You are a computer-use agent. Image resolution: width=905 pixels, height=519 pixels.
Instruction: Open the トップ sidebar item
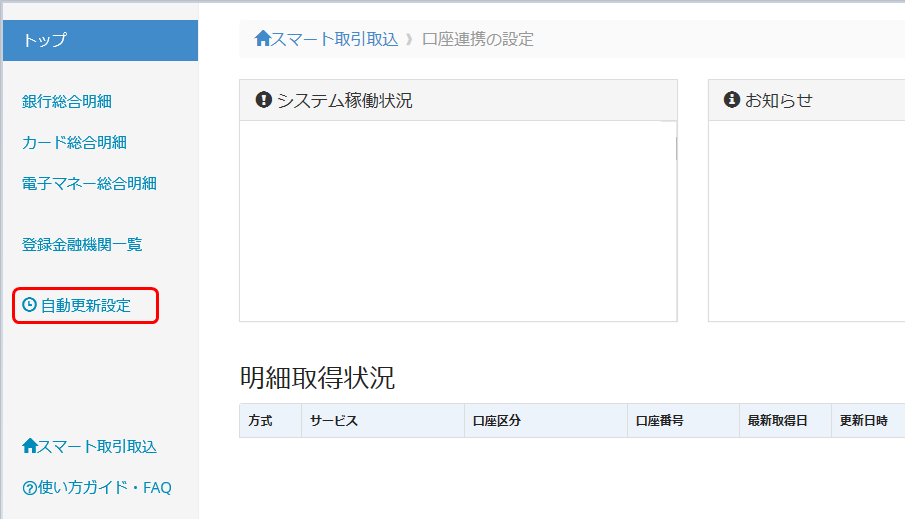[x=100, y=40]
